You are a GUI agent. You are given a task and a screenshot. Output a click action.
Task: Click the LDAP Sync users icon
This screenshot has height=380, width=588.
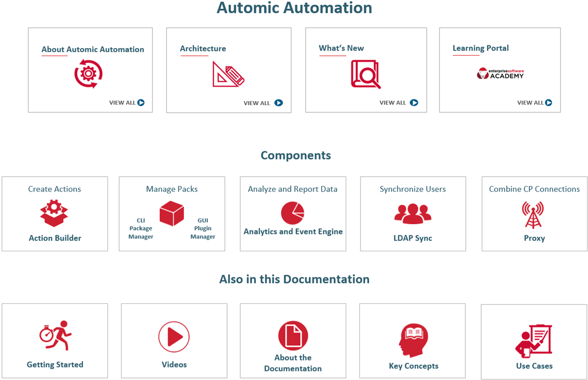[413, 213]
